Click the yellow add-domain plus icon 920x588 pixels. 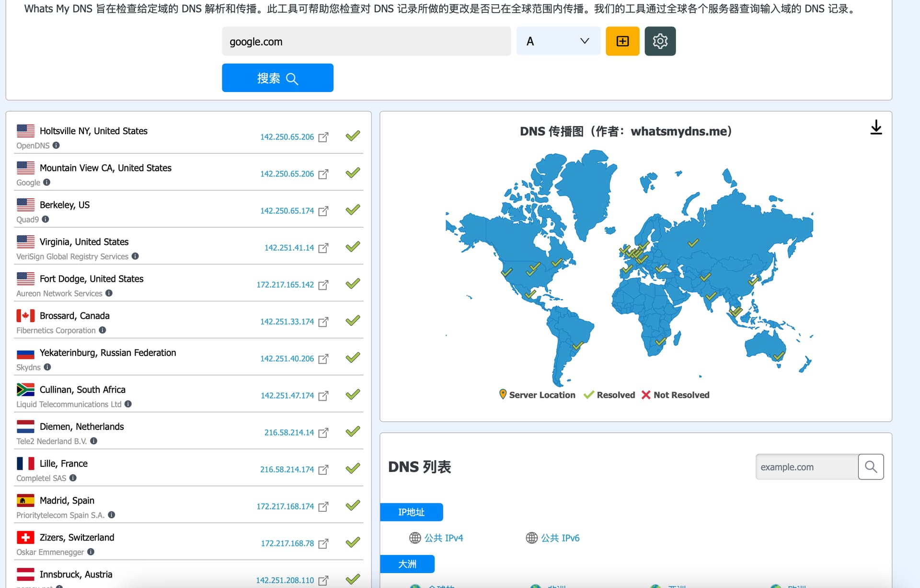(x=622, y=41)
